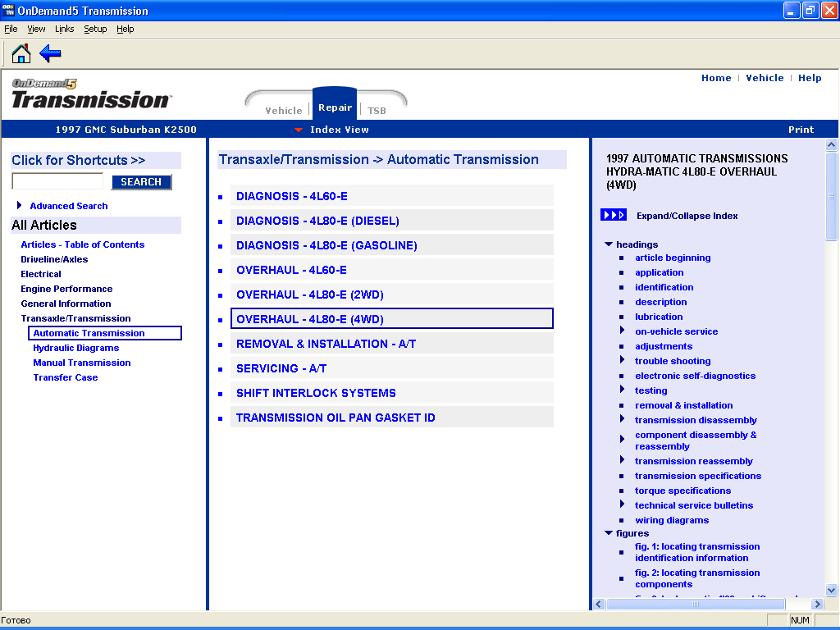The height and width of the screenshot is (630, 840).
Task: Open Articles - Table of Contents
Action: coord(83,244)
